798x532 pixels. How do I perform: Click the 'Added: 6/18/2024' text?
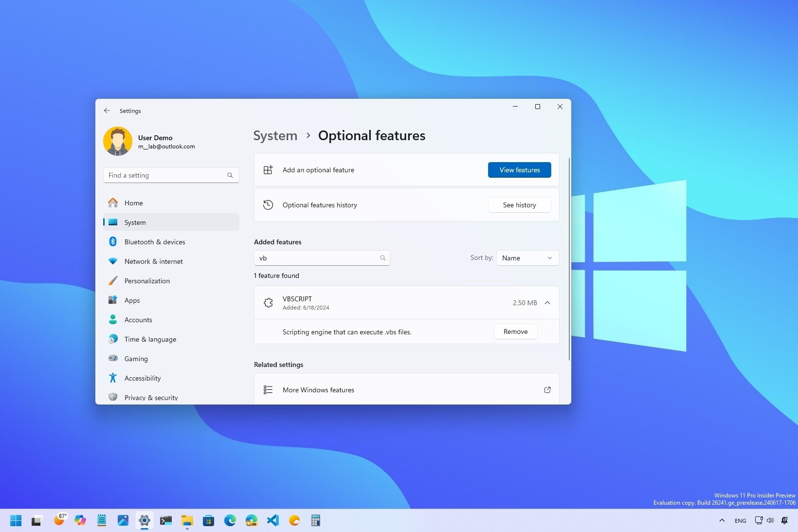pos(306,308)
